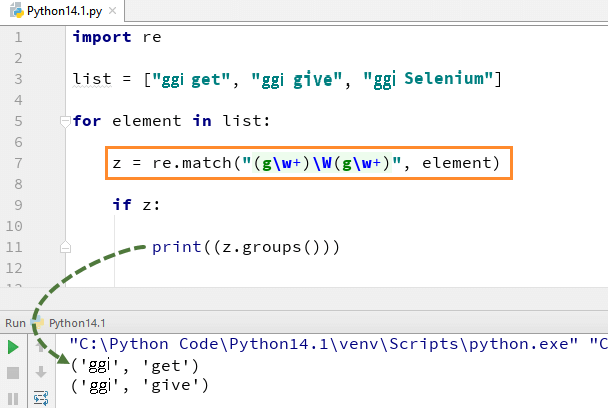
Task: Close the Python14.1.py editor tab
Action: [113, 11]
